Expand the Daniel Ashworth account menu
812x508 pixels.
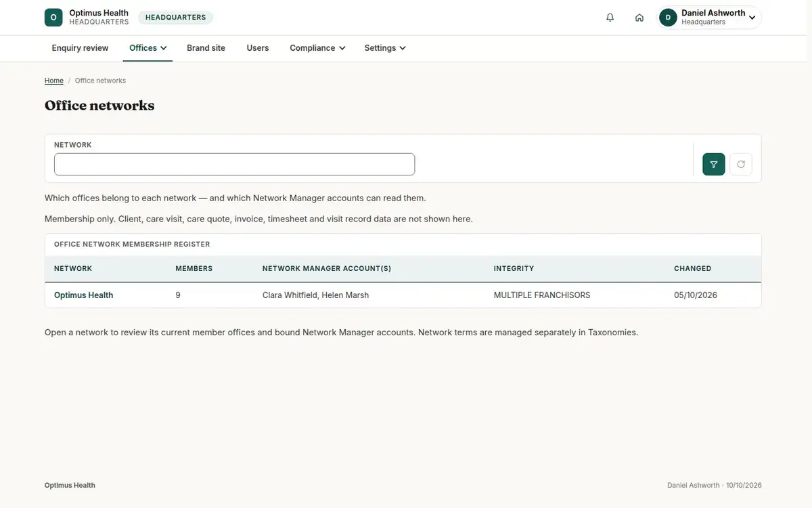710,18
